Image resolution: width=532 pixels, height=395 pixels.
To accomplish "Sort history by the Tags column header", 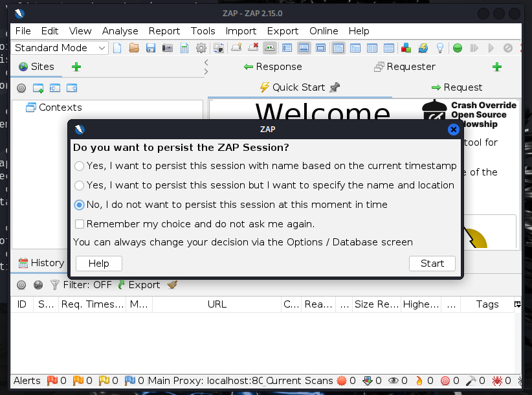I will [x=487, y=304].
